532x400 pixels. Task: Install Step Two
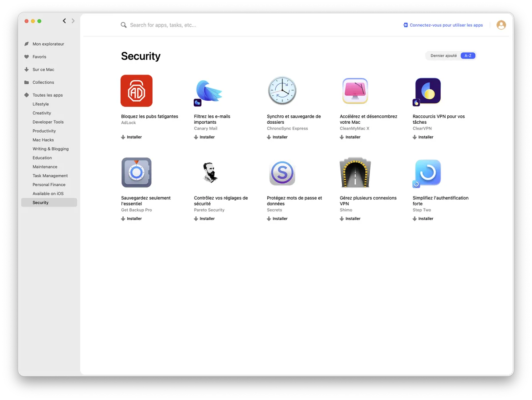pos(423,219)
